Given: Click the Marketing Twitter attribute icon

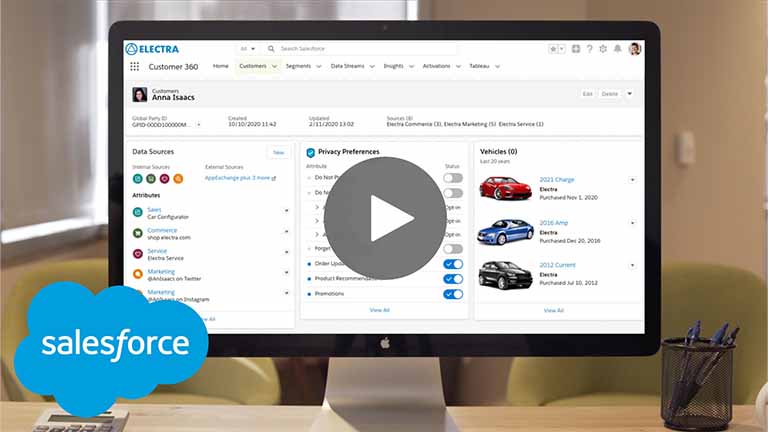Looking at the screenshot, I should click(138, 274).
